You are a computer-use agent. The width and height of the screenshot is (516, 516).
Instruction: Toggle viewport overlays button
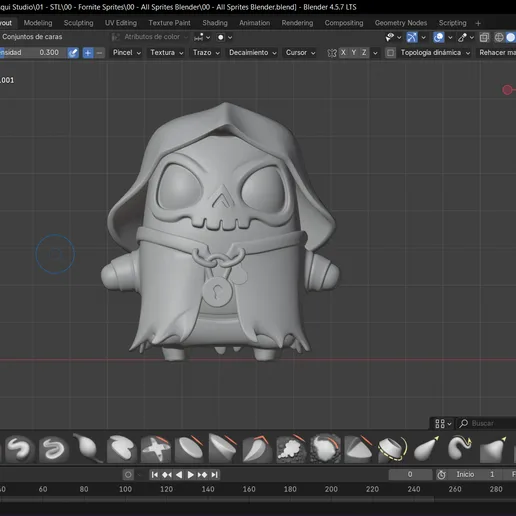[x=439, y=37]
